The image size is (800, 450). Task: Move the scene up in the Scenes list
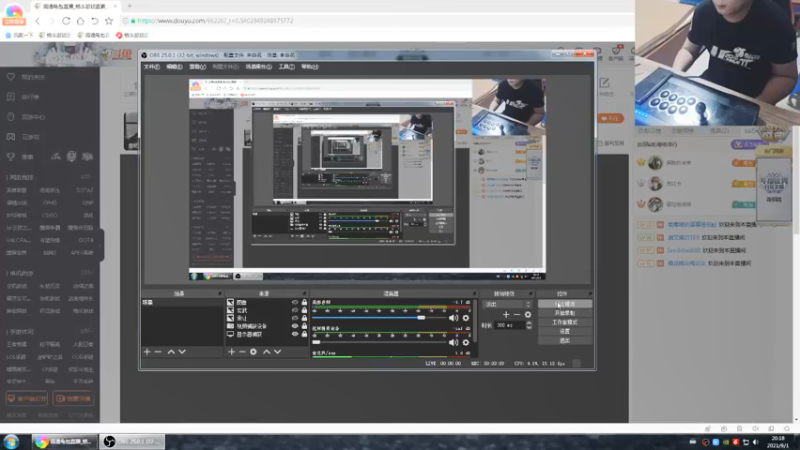[x=171, y=352]
